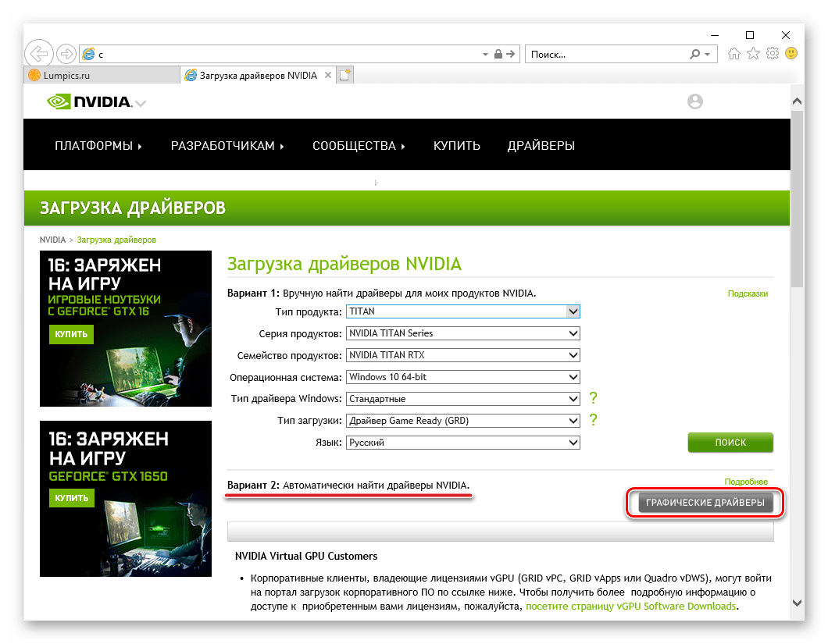Image resolution: width=828 pixels, height=644 pixels.
Task: Click the Подробнее link
Action: click(x=746, y=482)
